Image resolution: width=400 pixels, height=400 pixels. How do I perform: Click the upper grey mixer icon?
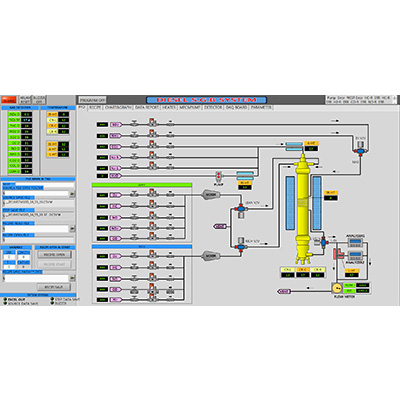[211, 194]
